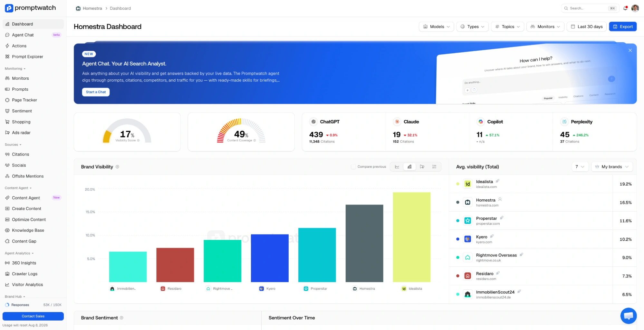Image resolution: width=644 pixels, height=330 pixels.
Task: Open the Monitors filter dropdown
Action: (545, 26)
